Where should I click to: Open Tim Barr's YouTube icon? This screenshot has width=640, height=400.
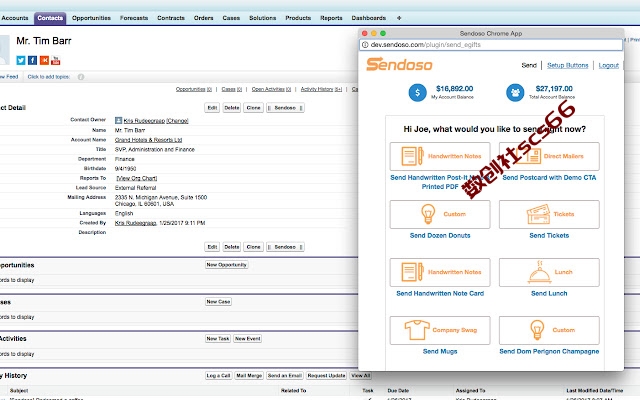(56, 60)
